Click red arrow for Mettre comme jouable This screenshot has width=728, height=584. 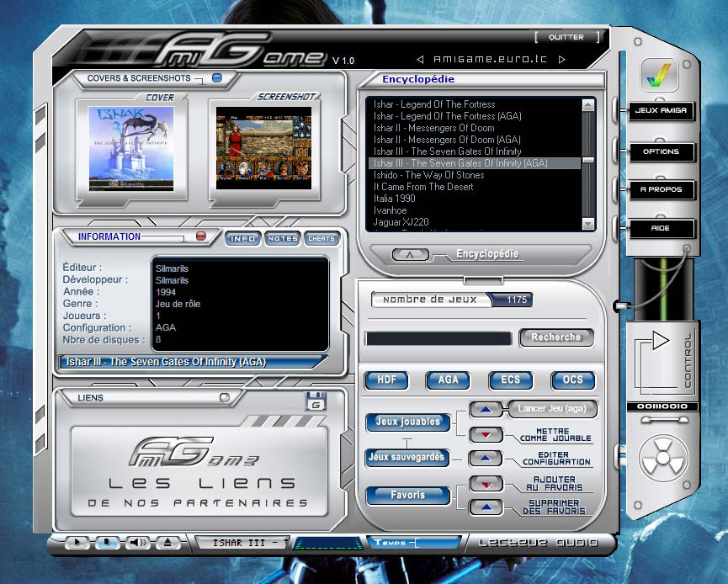486,435
